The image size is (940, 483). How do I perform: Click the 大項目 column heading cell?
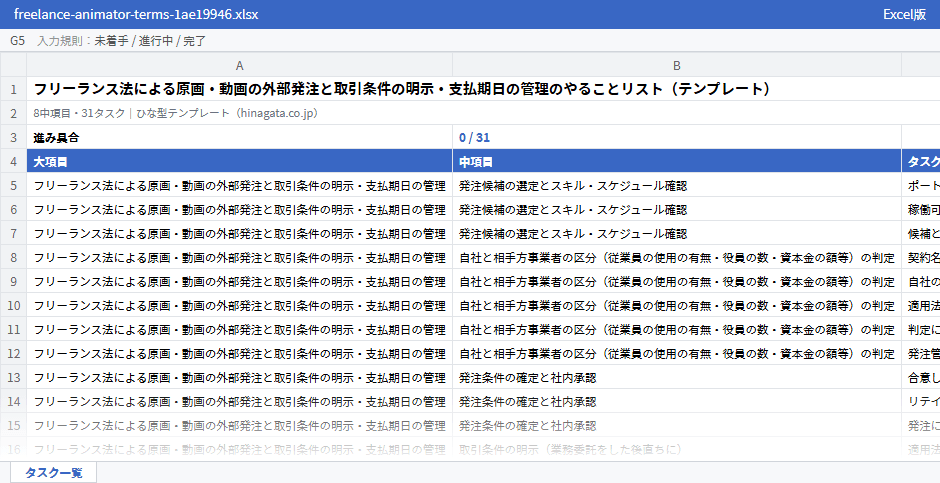239,161
